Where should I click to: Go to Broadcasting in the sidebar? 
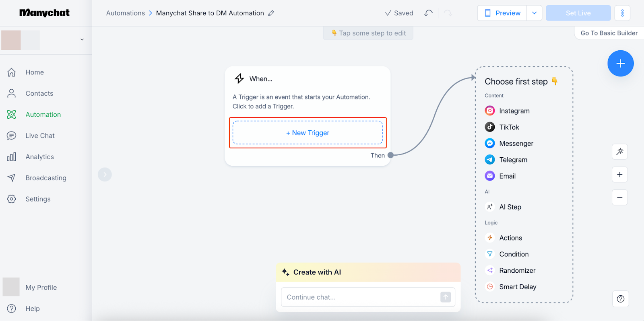point(45,178)
